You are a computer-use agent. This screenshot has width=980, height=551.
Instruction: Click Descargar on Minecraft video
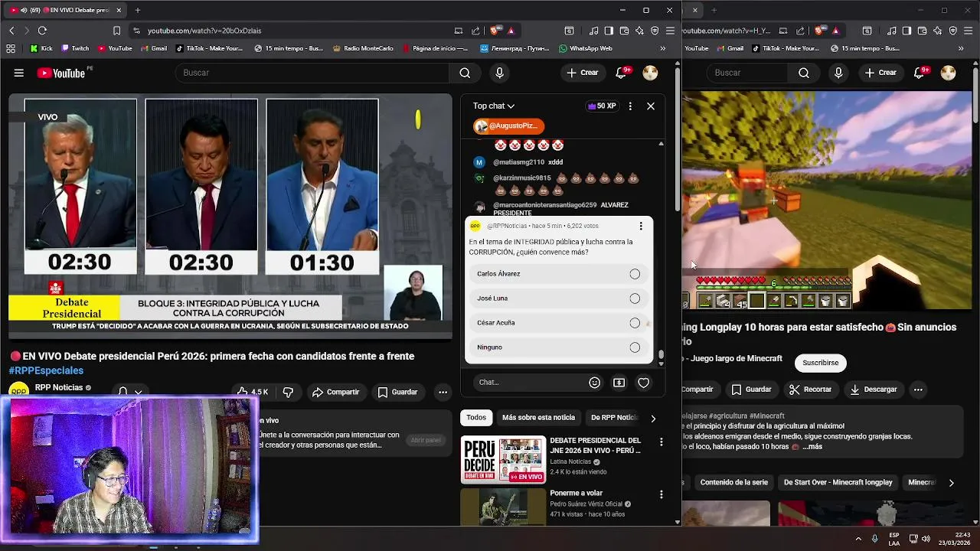[x=873, y=390]
